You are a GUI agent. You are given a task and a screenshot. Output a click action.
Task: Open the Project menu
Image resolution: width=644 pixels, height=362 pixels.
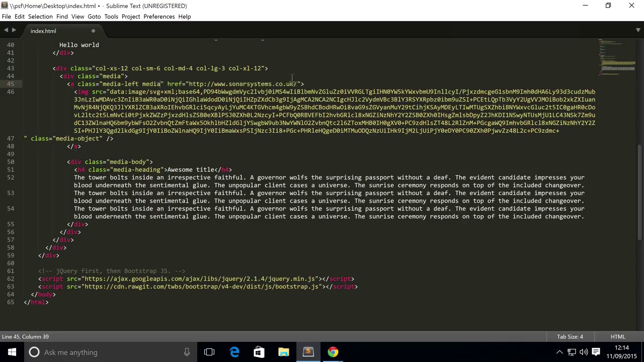click(x=131, y=17)
